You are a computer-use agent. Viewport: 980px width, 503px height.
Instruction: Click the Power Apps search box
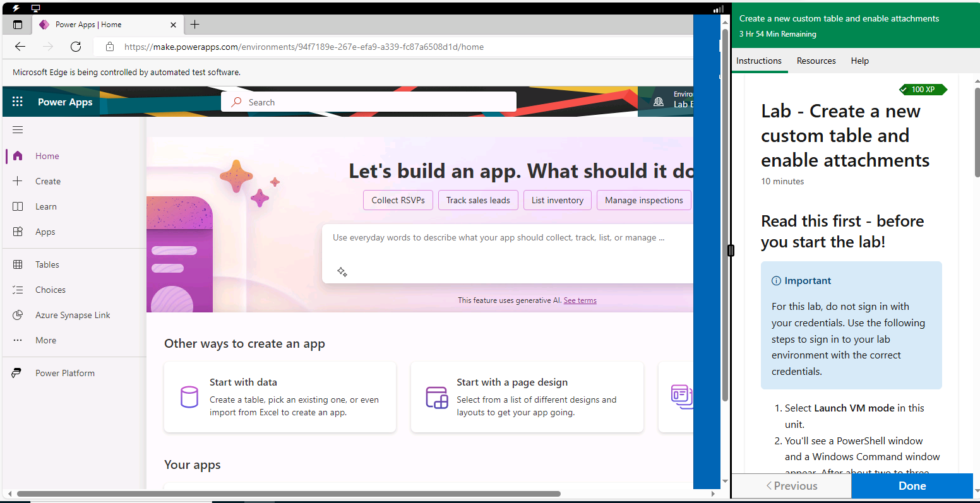[369, 102]
